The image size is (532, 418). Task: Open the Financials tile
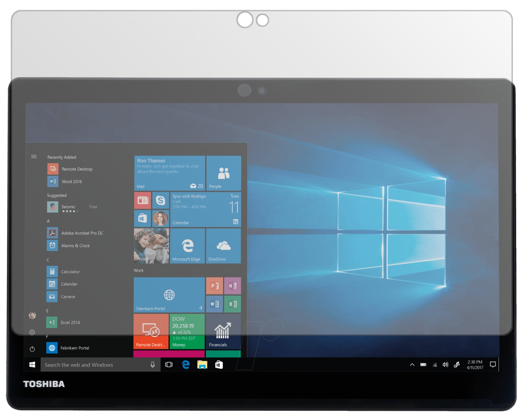point(223,331)
